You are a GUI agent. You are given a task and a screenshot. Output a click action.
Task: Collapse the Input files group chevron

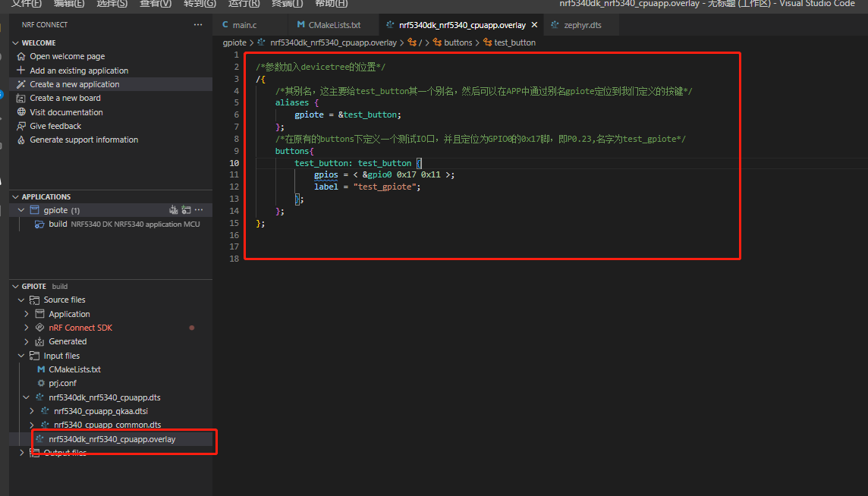pyautogui.click(x=21, y=356)
